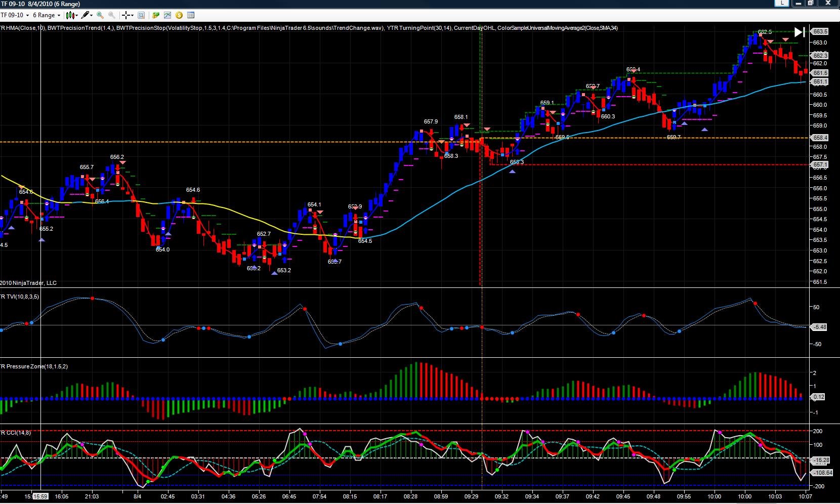Screen dimensions: 840x504
Task: Expand the crosshair cursor dropdown arrow
Action: (x=133, y=16)
